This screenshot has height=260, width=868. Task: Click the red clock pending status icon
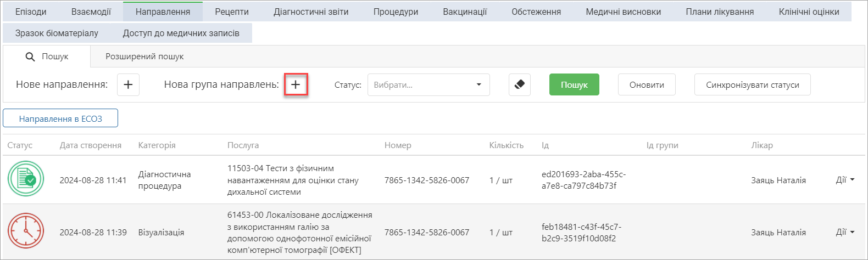tap(26, 231)
